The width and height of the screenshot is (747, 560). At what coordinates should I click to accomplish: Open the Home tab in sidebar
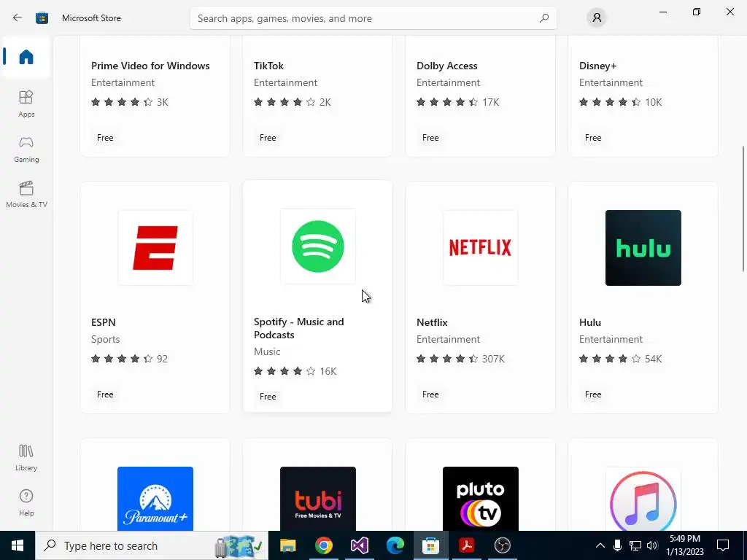(26, 57)
